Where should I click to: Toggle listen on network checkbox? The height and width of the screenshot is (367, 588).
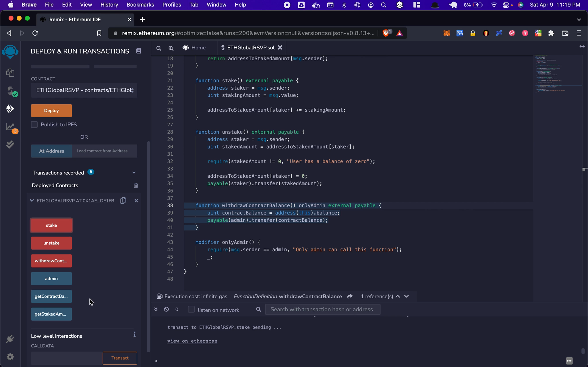point(191,309)
